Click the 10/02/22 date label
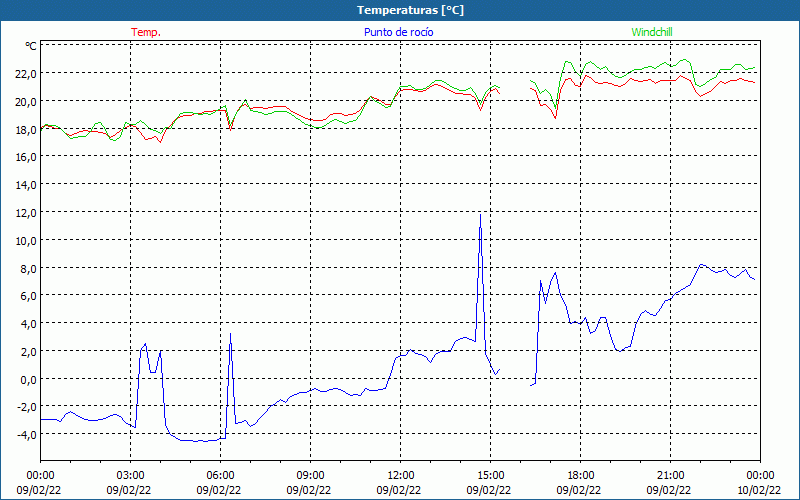 pyautogui.click(x=759, y=490)
